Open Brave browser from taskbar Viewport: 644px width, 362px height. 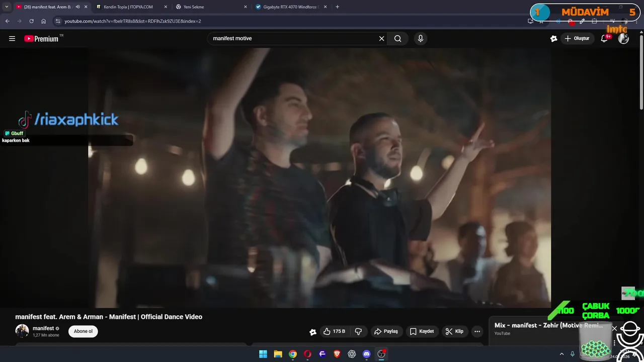click(337, 354)
